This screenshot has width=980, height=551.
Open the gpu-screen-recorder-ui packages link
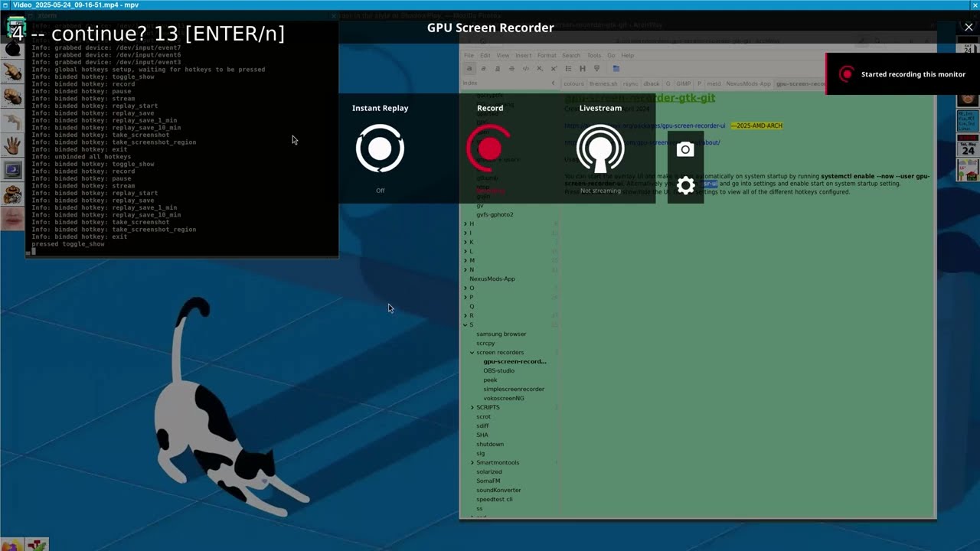(x=645, y=126)
